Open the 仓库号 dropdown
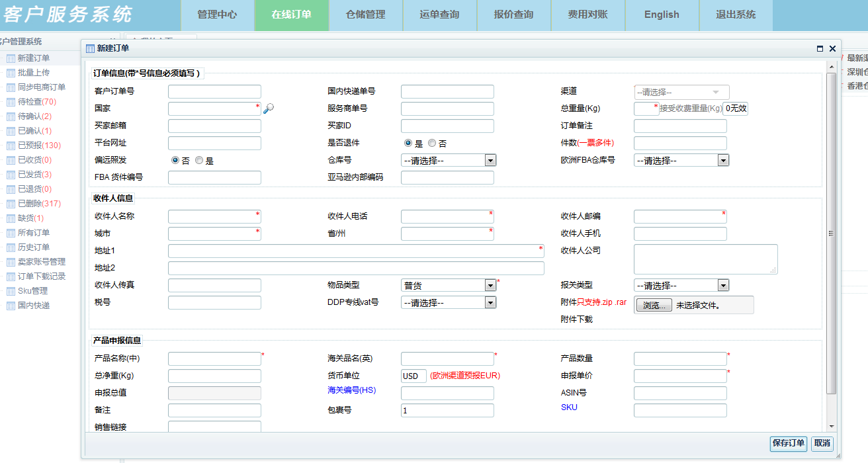This screenshot has height=463, width=868. tap(490, 160)
